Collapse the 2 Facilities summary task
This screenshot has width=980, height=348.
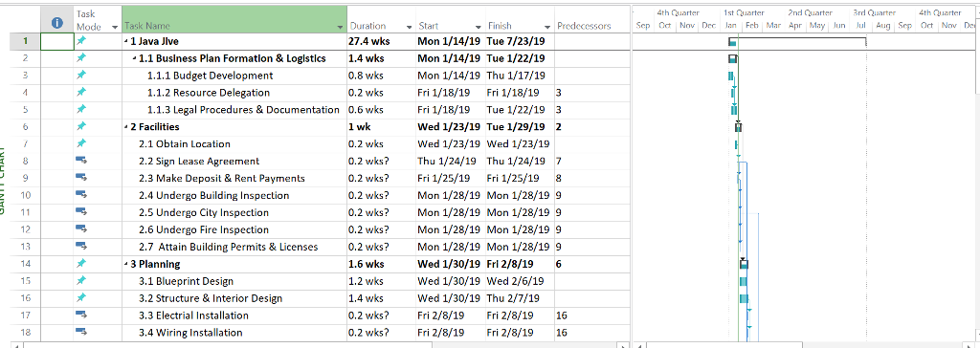pos(125,127)
